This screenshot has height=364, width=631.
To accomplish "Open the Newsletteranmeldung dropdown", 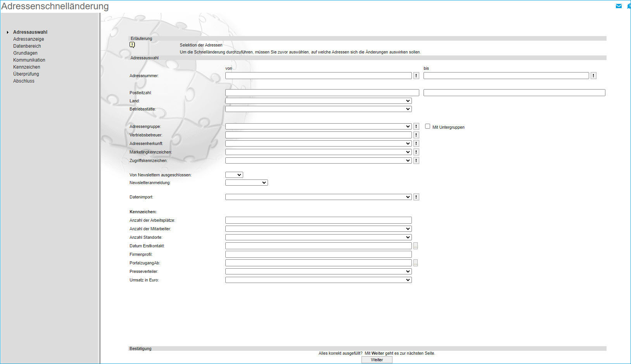I will pyautogui.click(x=246, y=183).
